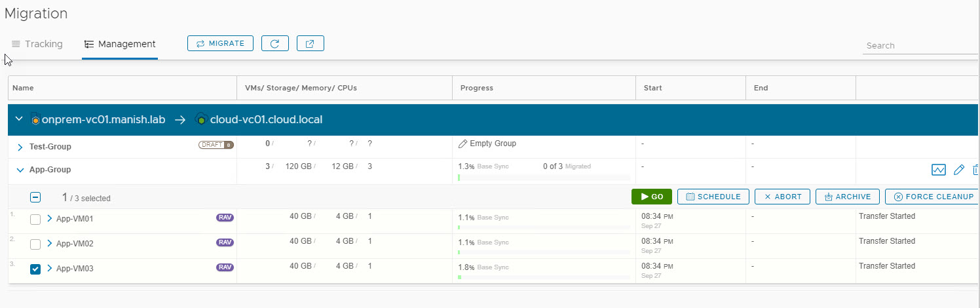Image resolution: width=980 pixels, height=308 pixels.
Task: Click App-VM03 base sync progress bar
Action: click(544, 277)
